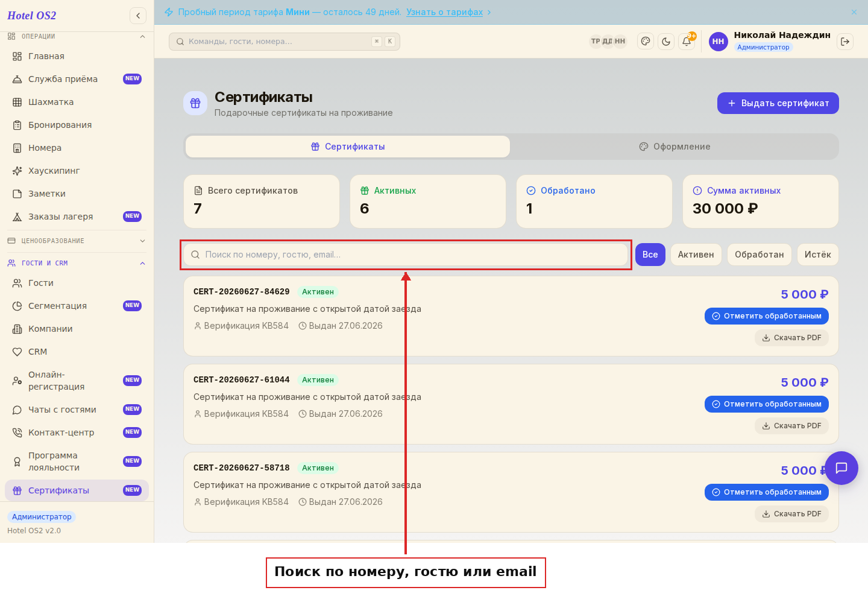Mark CERT-20260627-61044 as processed
The height and width of the screenshot is (602, 868).
tap(767, 404)
